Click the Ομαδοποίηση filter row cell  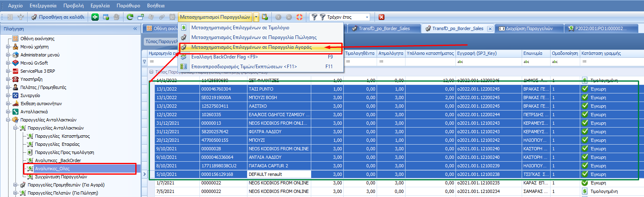[x=565, y=62]
